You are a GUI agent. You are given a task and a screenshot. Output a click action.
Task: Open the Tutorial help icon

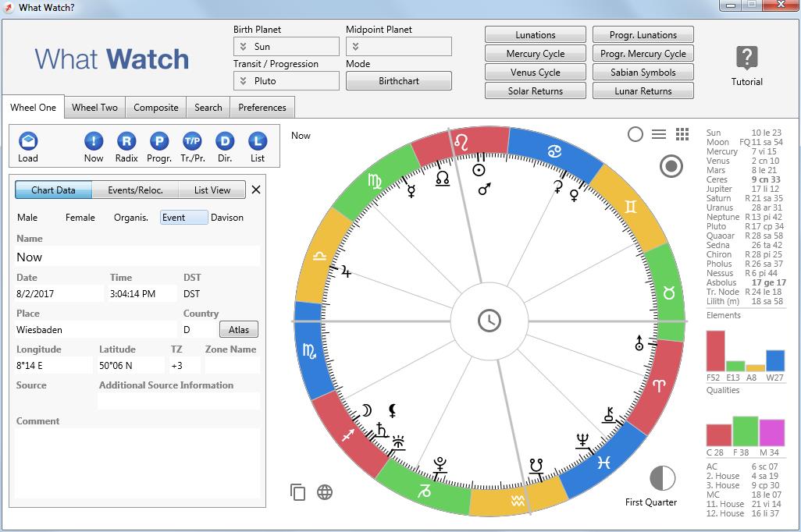point(747,58)
